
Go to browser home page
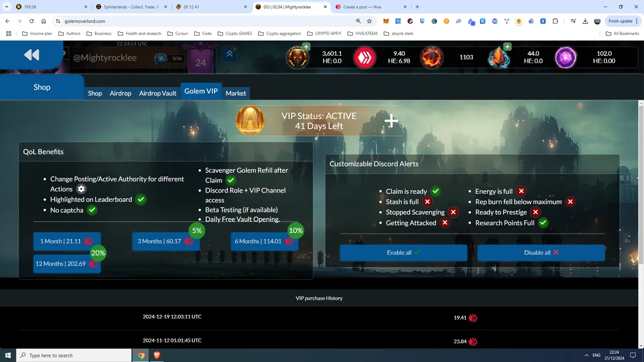(x=44, y=21)
